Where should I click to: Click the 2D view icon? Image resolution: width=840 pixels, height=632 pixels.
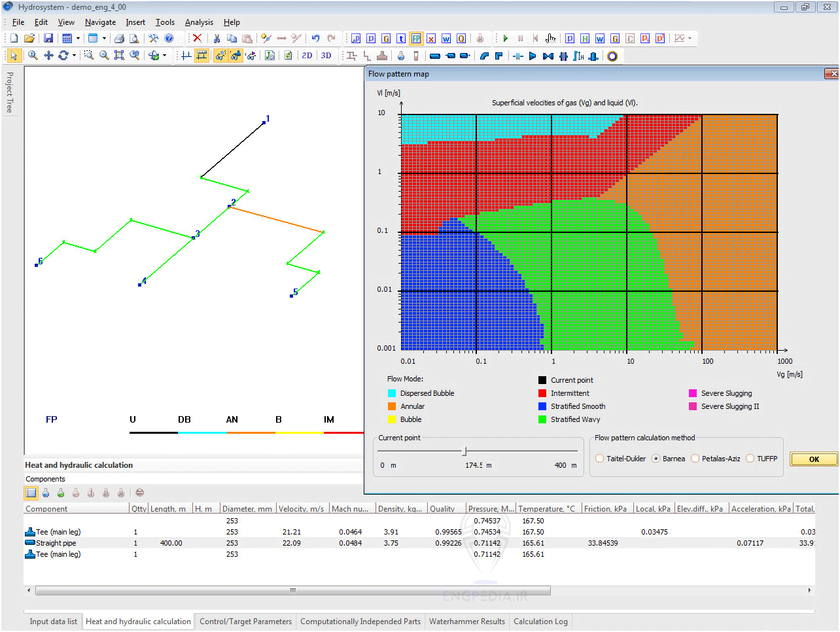point(307,56)
